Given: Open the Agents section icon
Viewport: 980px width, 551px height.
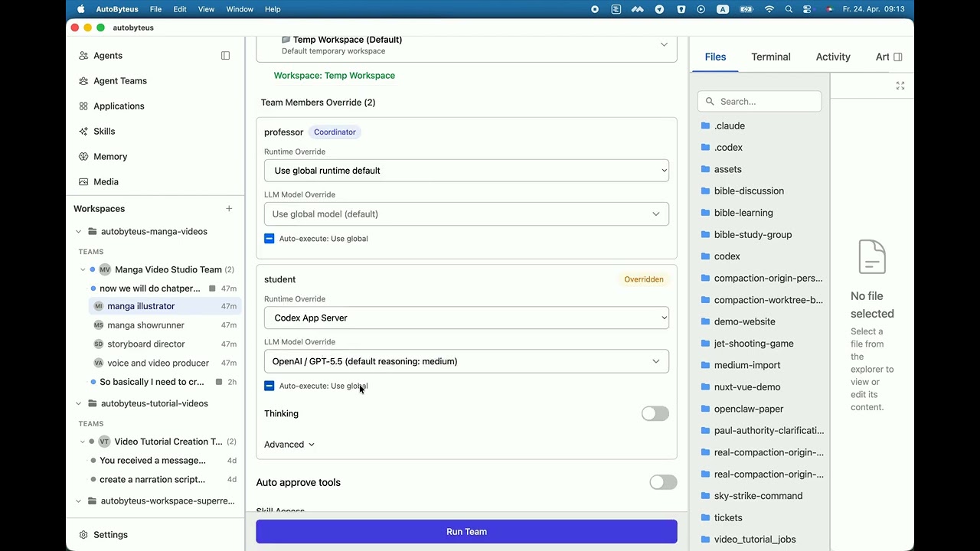Looking at the screenshot, I should point(83,56).
